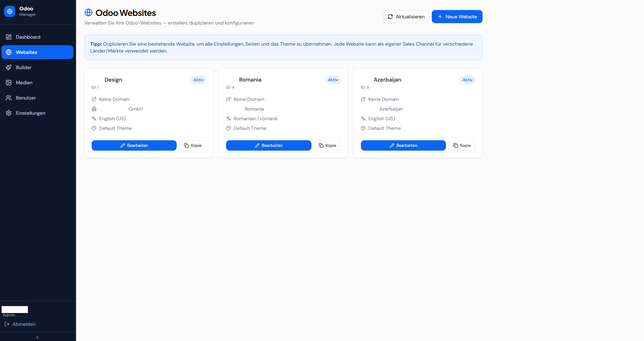Click the Einstellungen gear icon

(x=9, y=113)
